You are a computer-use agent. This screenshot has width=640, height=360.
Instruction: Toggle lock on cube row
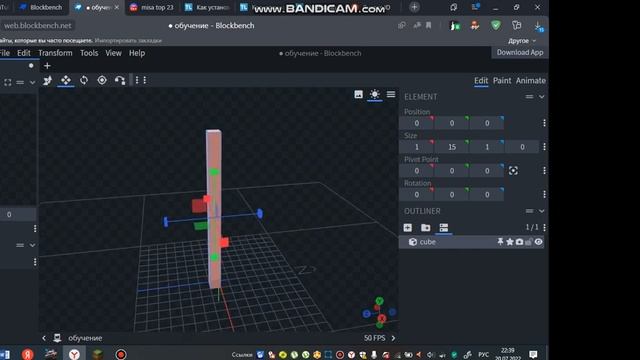529,242
